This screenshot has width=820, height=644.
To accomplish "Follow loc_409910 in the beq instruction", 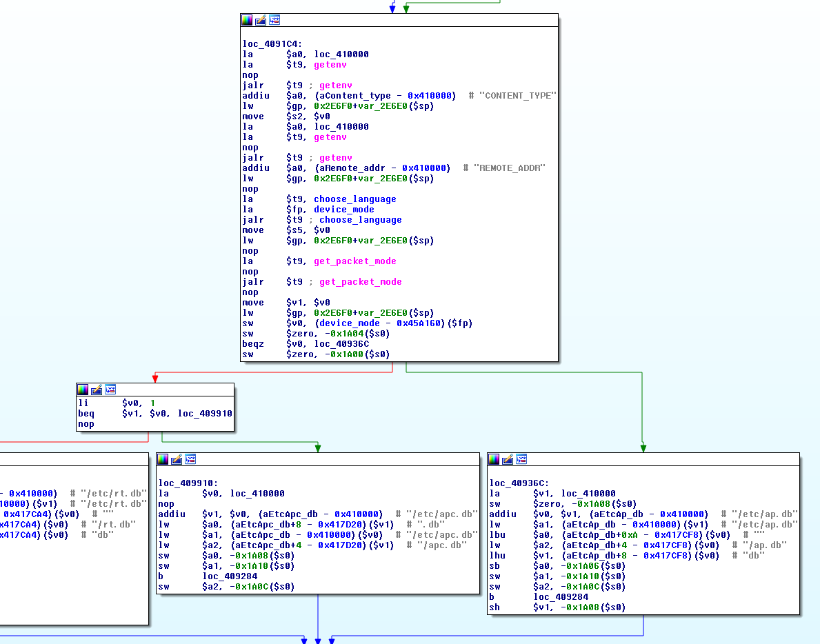I will [205, 414].
